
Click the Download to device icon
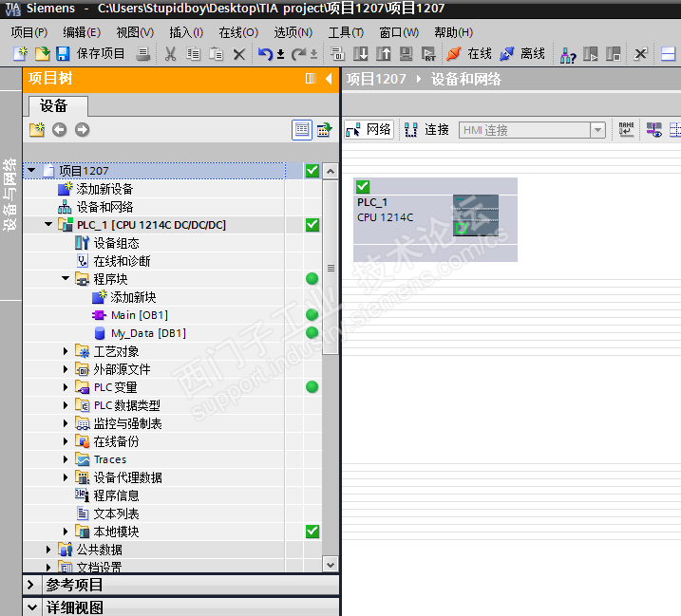(361, 54)
